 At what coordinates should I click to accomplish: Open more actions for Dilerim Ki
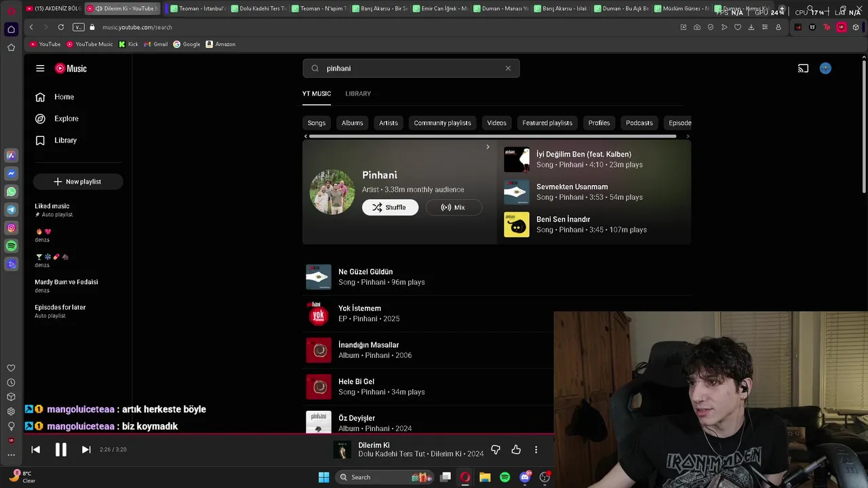(536, 449)
